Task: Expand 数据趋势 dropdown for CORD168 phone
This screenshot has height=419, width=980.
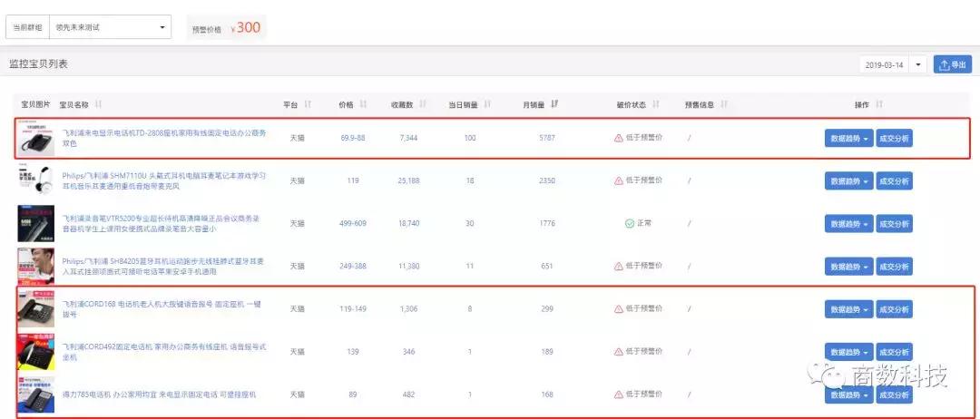Action: tap(848, 309)
